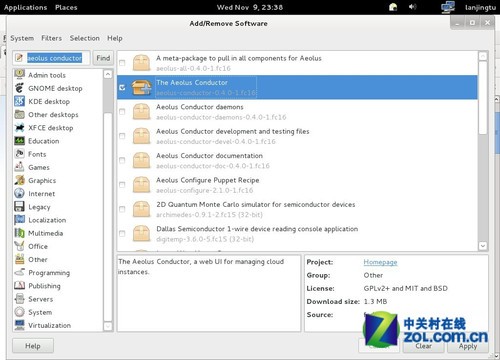Click the package list scrollbar thumb
The image size is (500, 360).
483,98
